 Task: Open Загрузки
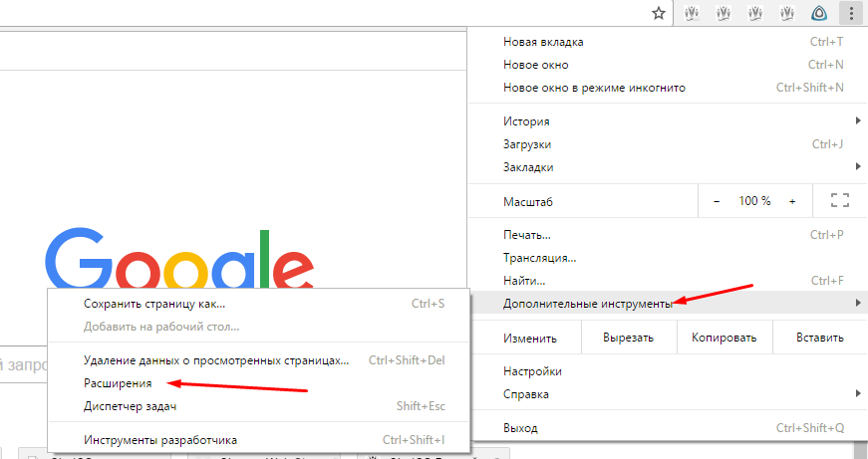click(x=668, y=144)
